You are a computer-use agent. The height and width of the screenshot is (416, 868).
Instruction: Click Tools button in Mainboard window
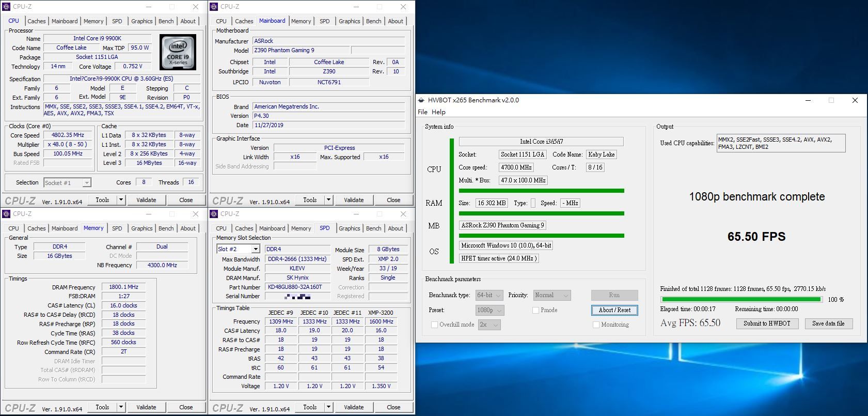click(310, 200)
